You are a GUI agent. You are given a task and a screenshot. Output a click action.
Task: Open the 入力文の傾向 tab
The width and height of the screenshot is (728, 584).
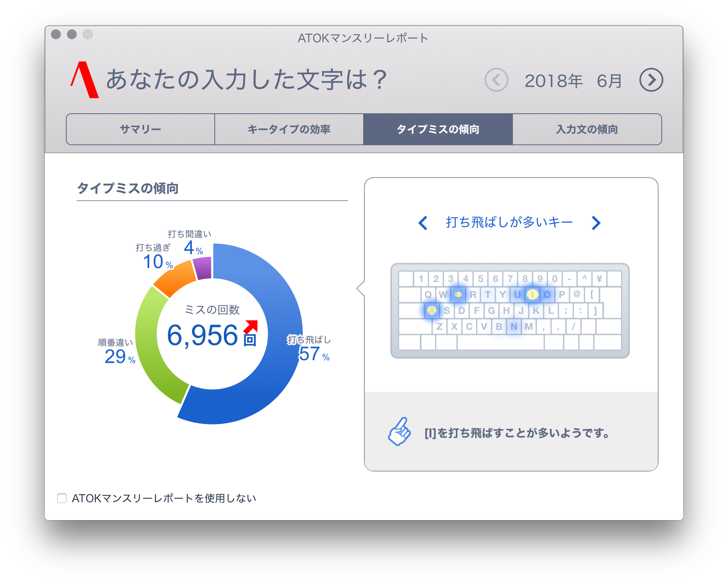coord(587,129)
